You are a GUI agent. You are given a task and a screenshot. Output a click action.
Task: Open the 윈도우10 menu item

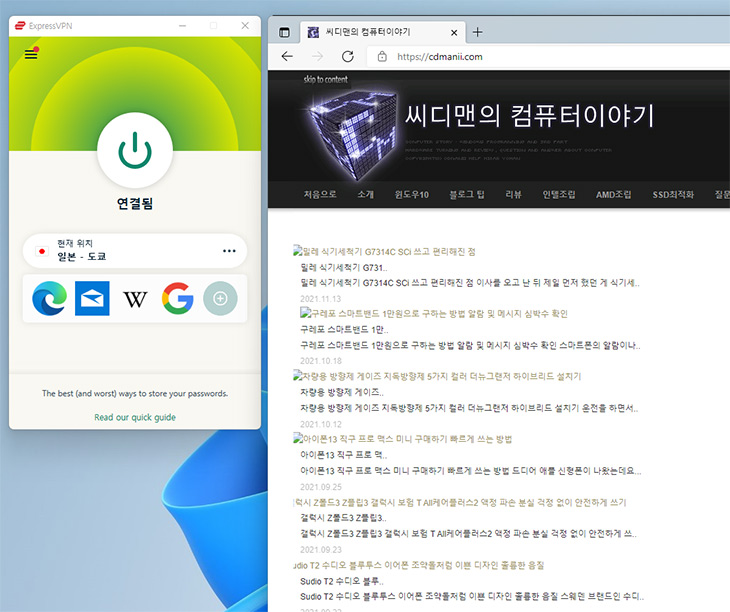[412, 194]
